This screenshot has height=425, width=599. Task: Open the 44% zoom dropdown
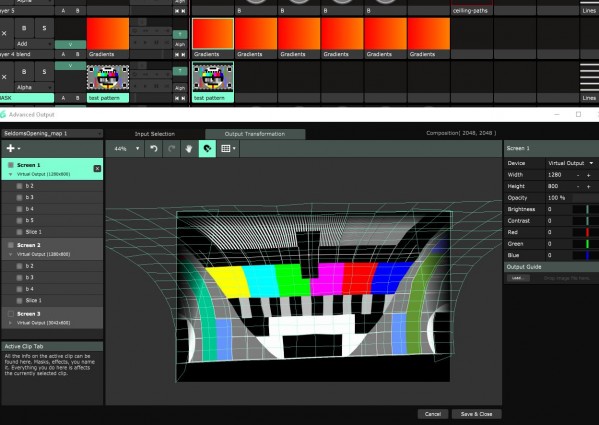point(126,149)
